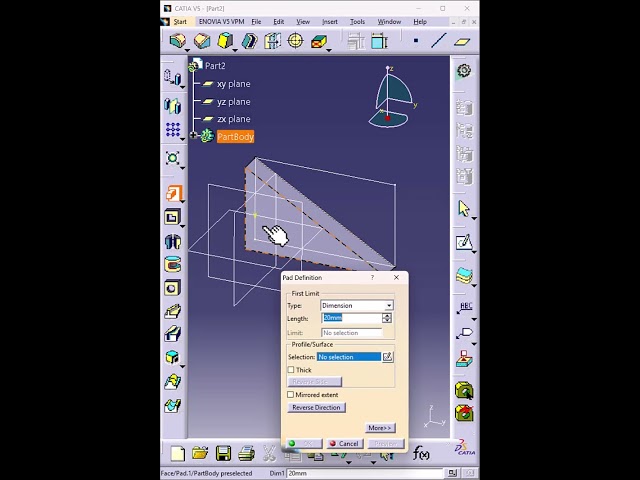640x480 pixels.
Task: Open the Pocket tool flyout arrow
Action: (x=182, y=227)
